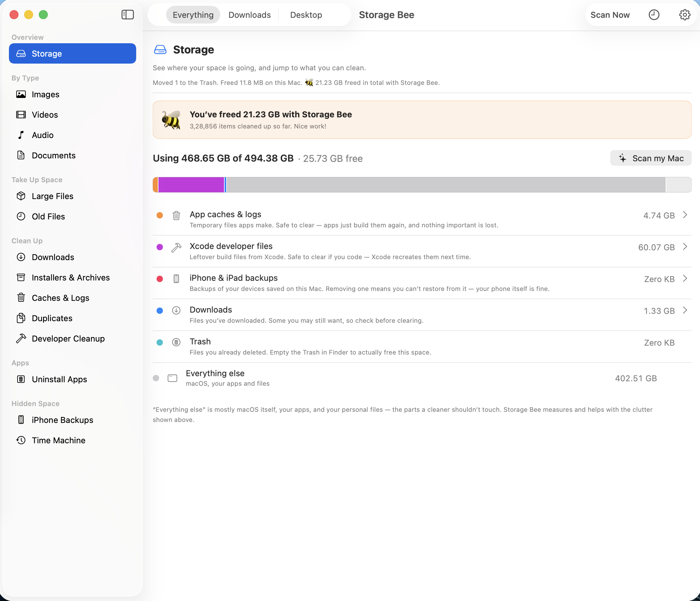The height and width of the screenshot is (601, 700).
Task: Open settings gear icon
Action: point(684,15)
